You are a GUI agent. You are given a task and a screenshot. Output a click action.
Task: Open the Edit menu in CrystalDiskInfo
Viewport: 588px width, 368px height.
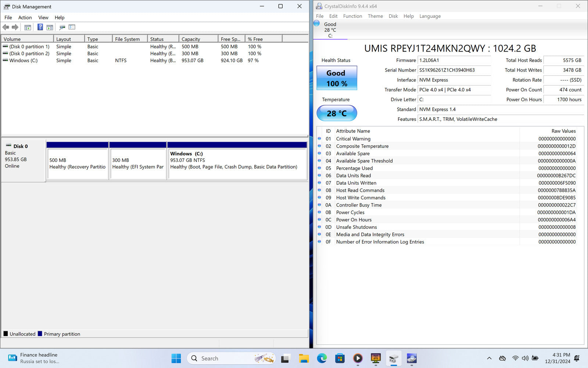(x=333, y=16)
